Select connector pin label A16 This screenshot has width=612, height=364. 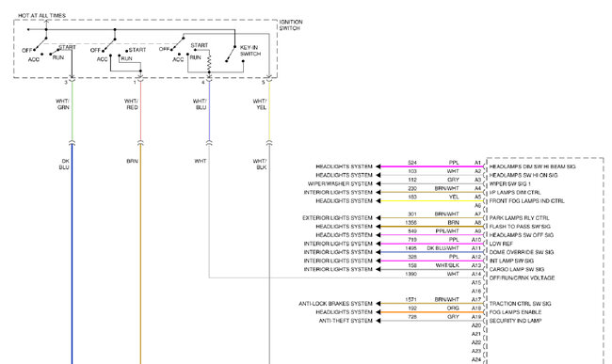point(476,292)
